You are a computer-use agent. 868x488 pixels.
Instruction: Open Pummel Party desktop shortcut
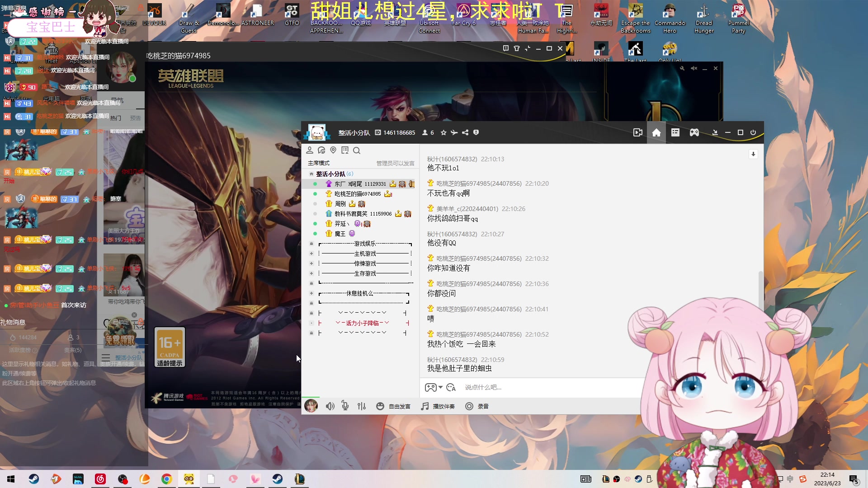(x=738, y=19)
